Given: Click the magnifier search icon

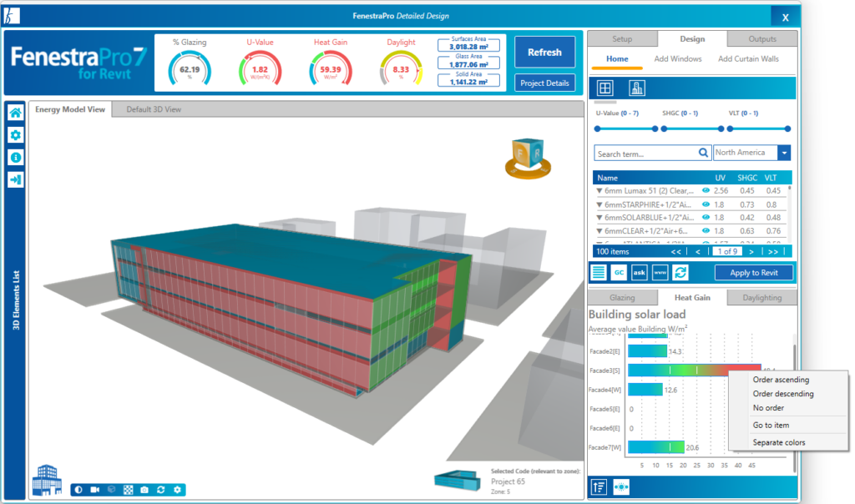Looking at the screenshot, I should [703, 153].
